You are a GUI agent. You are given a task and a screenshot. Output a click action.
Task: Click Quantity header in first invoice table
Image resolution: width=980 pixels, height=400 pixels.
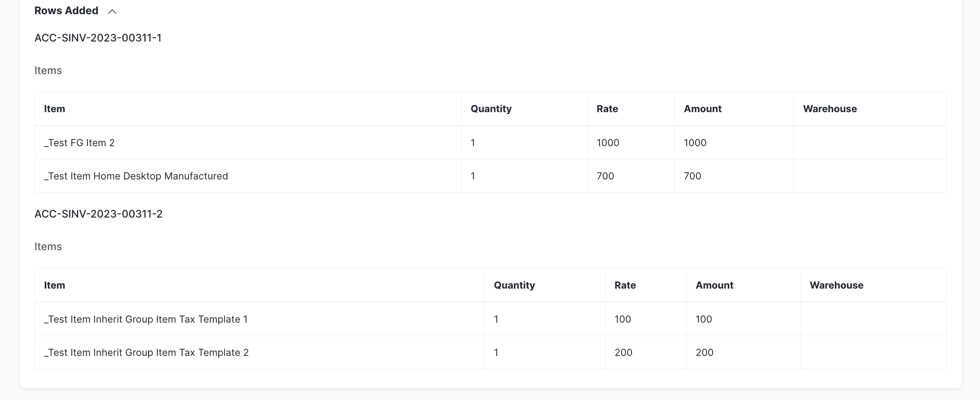pyautogui.click(x=491, y=109)
